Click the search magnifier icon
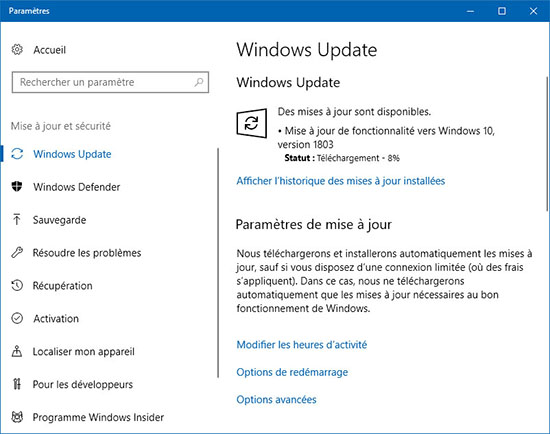Image resolution: width=550 pixels, height=434 pixels. coord(199,82)
